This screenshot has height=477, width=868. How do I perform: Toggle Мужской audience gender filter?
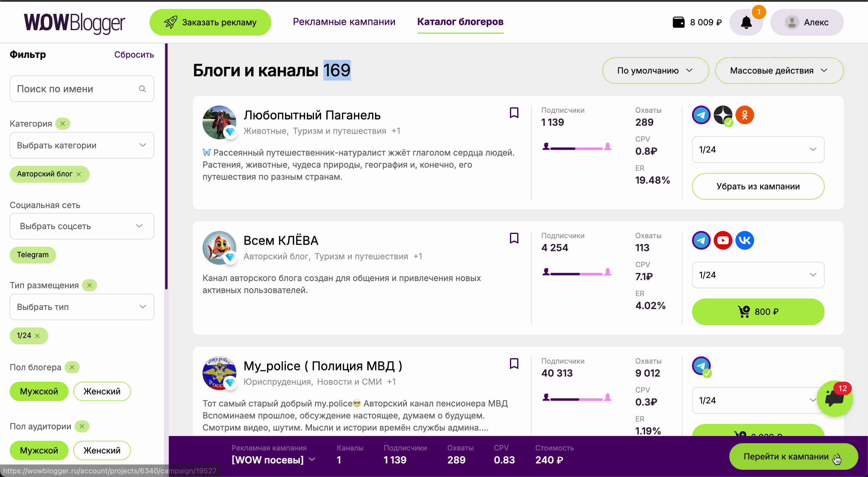tap(39, 450)
